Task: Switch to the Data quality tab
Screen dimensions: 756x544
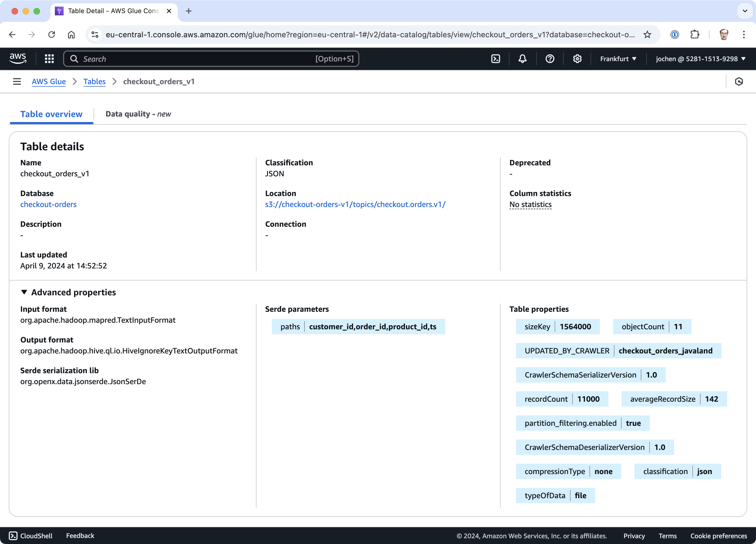Action: point(138,114)
